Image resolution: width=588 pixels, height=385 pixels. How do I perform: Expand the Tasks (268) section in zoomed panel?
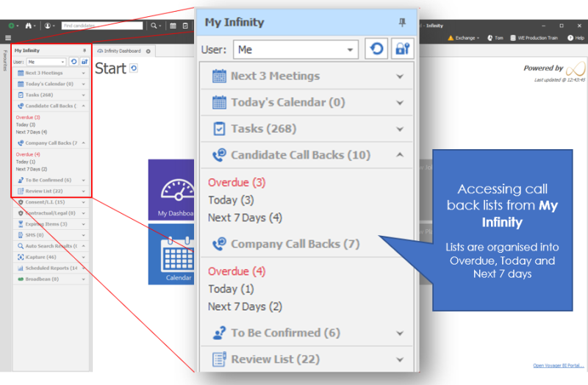coord(400,129)
